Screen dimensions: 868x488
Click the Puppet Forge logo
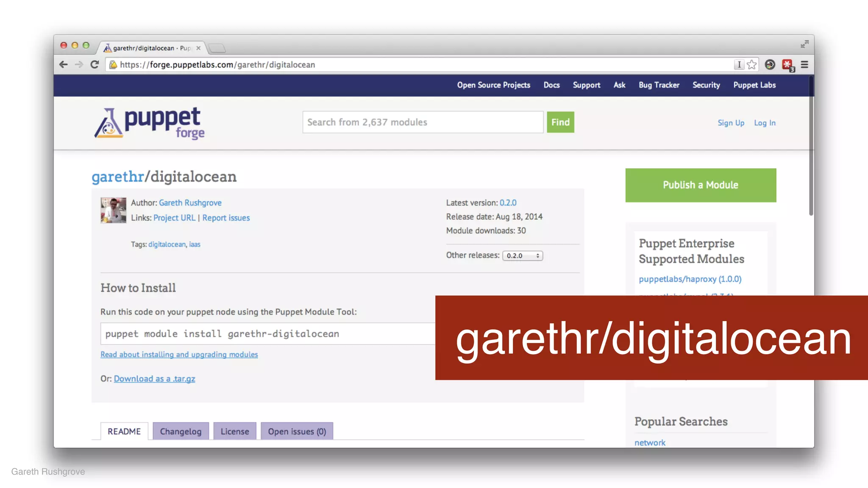coord(150,123)
